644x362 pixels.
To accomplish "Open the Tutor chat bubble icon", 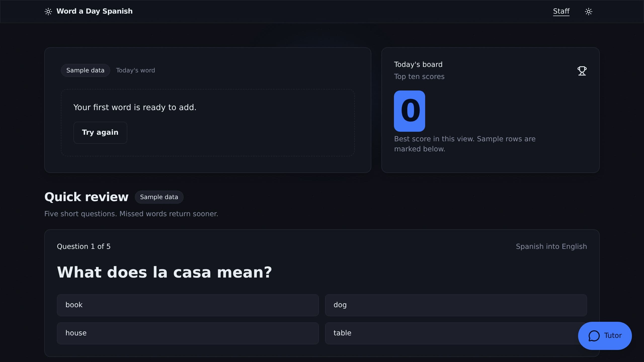I will coord(594,336).
